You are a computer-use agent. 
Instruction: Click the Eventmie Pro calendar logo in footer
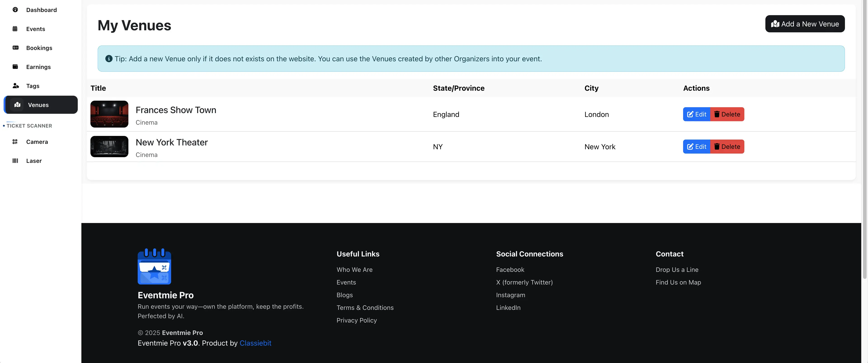pos(154,266)
